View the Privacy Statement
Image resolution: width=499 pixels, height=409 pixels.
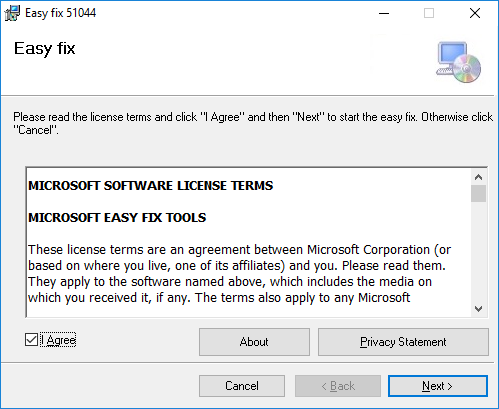click(403, 342)
